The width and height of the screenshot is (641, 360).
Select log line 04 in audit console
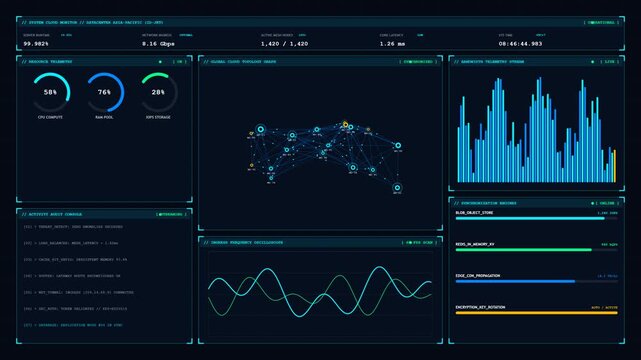[x=72, y=276]
